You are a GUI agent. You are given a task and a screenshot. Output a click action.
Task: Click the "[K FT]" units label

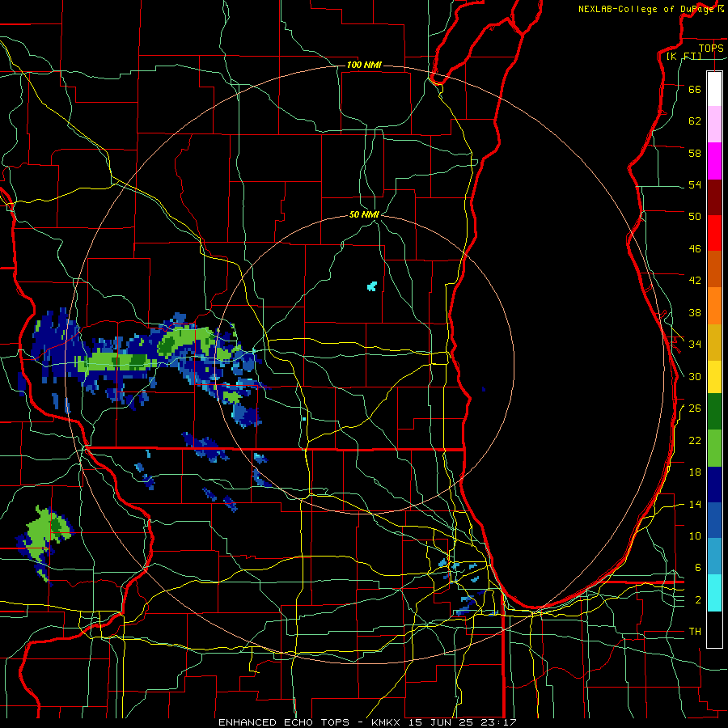point(684,56)
